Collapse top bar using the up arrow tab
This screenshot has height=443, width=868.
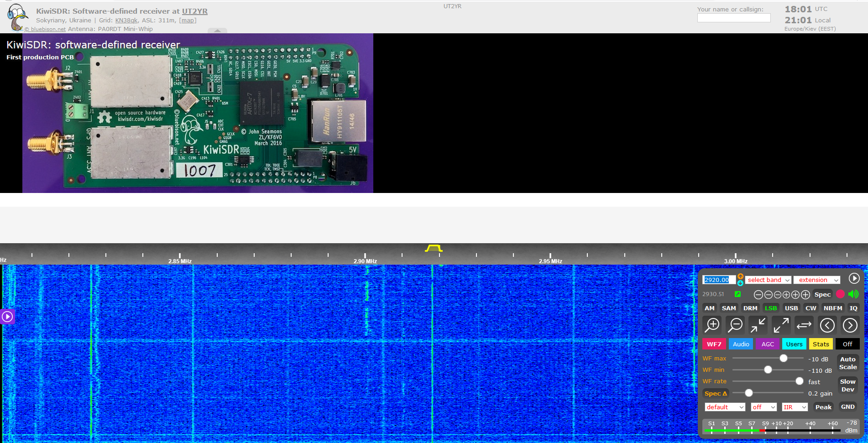[x=217, y=31]
